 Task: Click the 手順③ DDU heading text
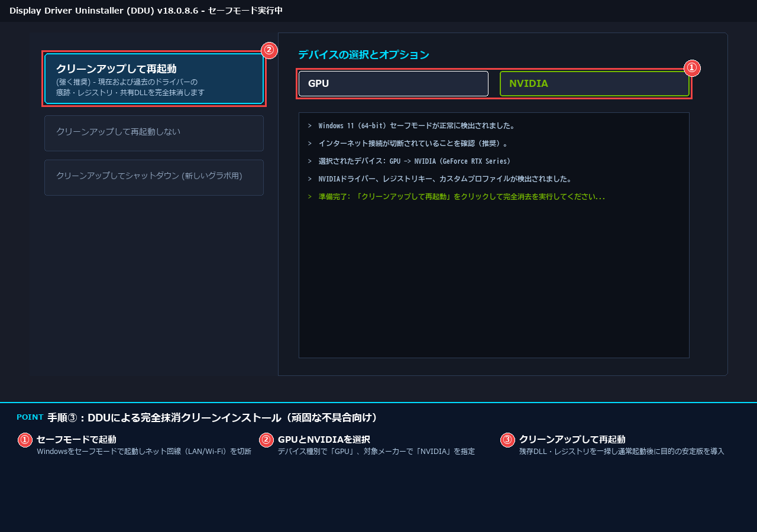[x=213, y=418]
